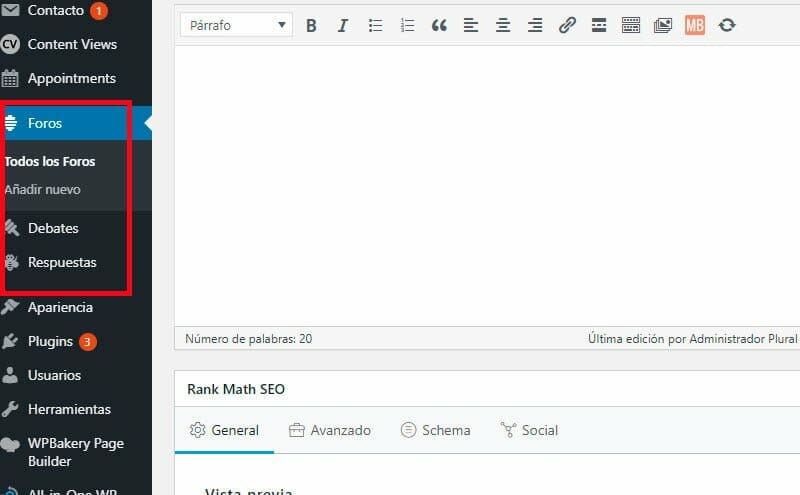Click the Appointments calendar icon

point(10,79)
